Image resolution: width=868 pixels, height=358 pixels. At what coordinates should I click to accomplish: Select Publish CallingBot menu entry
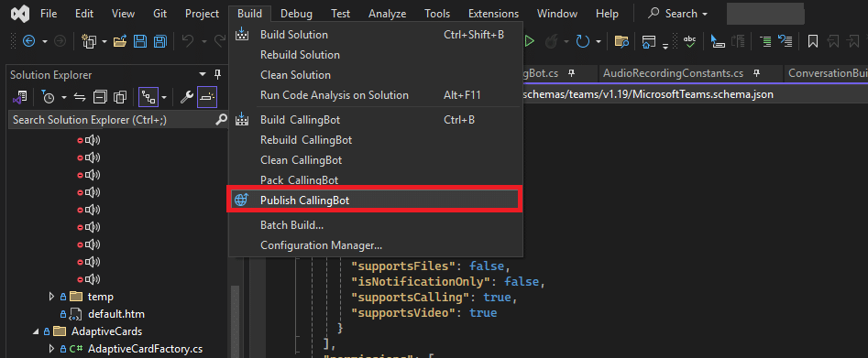click(x=376, y=201)
